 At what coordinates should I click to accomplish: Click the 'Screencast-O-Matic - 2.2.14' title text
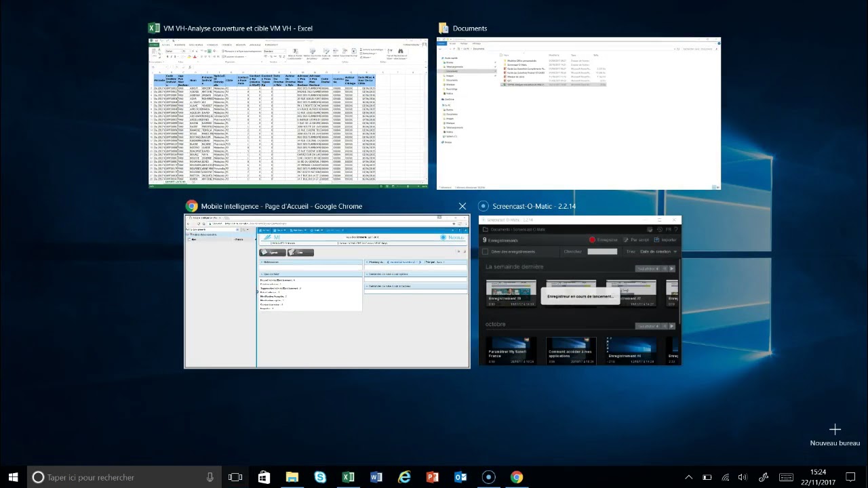pyautogui.click(x=534, y=206)
